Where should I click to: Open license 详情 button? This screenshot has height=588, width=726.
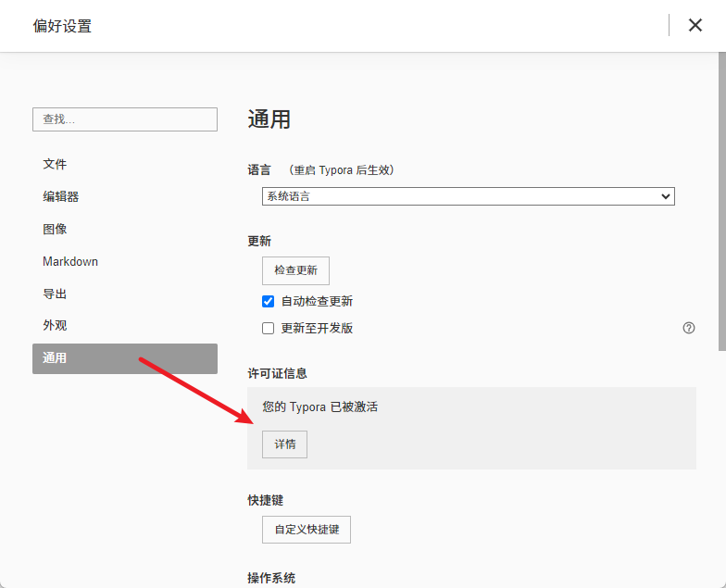click(284, 444)
